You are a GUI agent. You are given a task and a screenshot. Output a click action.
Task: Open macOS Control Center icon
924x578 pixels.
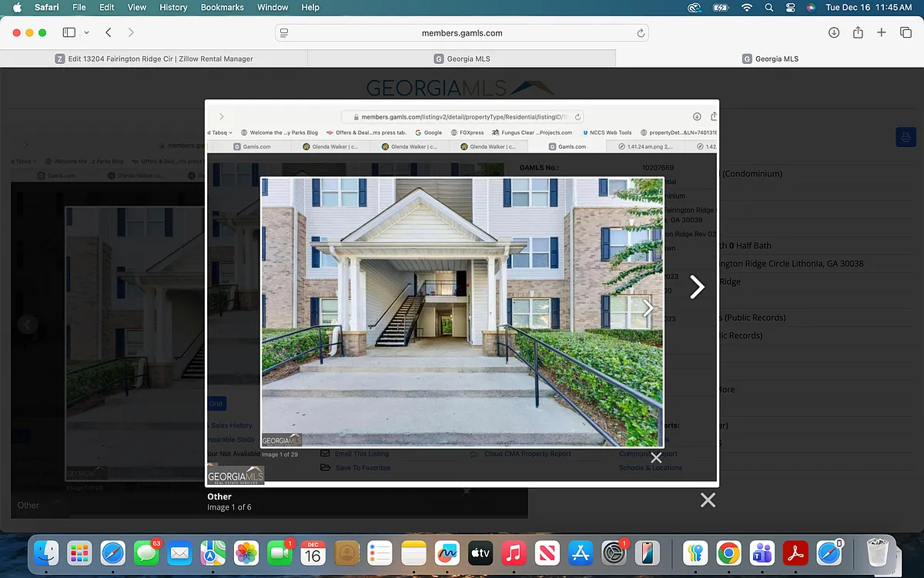click(790, 7)
